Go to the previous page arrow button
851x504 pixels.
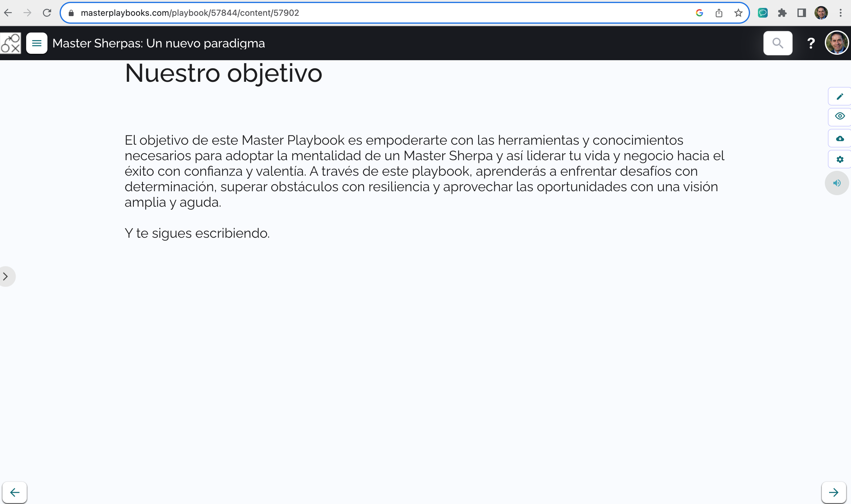point(15,492)
